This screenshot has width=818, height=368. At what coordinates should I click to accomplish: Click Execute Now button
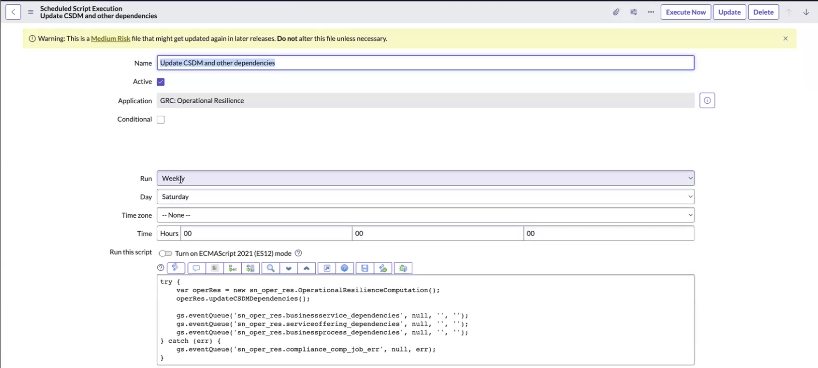pyautogui.click(x=685, y=12)
